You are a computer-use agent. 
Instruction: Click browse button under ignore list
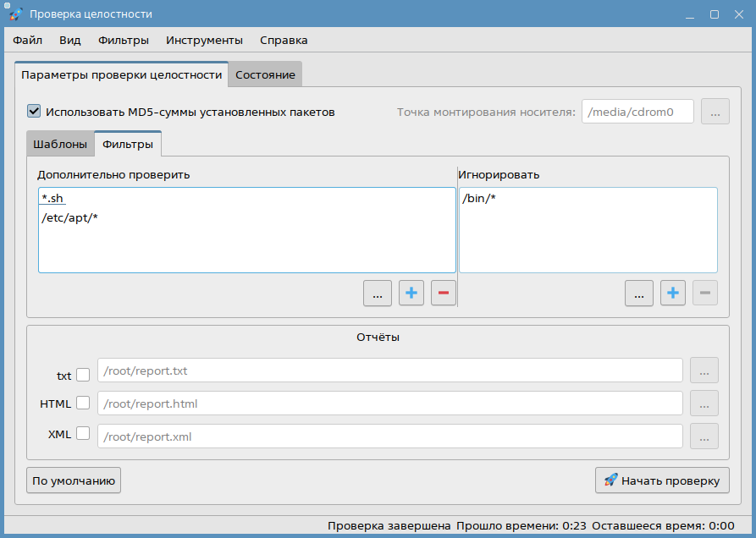pos(639,294)
